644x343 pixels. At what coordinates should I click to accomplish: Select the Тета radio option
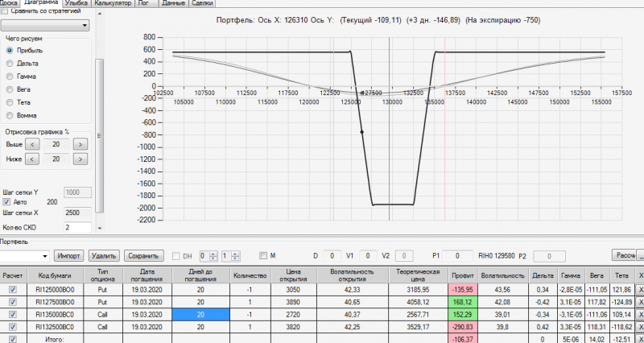(x=10, y=102)
